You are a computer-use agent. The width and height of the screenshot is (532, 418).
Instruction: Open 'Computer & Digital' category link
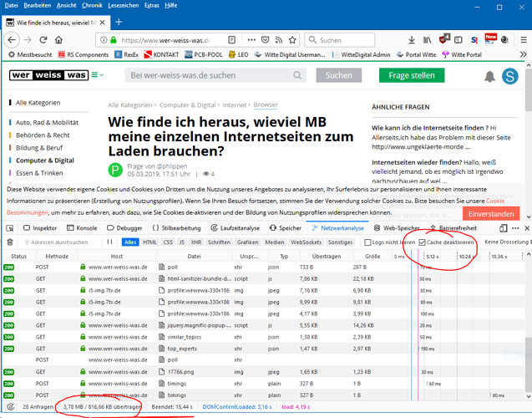coord(45,161)
